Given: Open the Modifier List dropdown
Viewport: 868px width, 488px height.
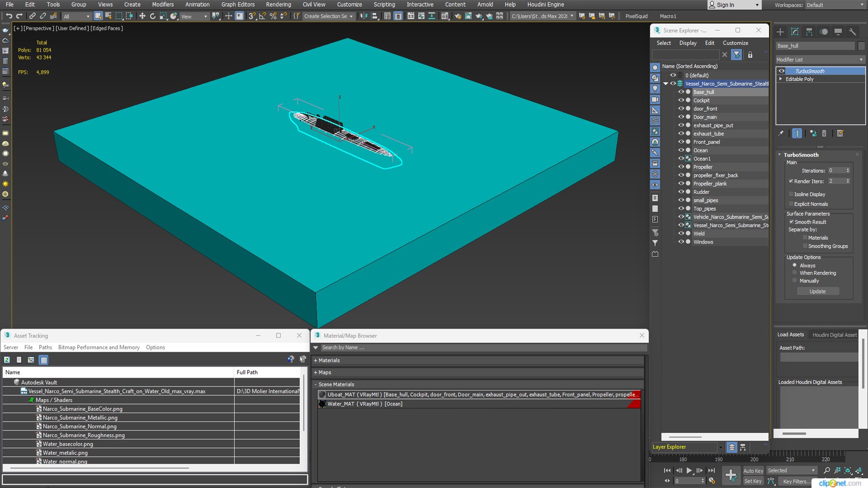Looking at the screenshot, I should point(820,60).
